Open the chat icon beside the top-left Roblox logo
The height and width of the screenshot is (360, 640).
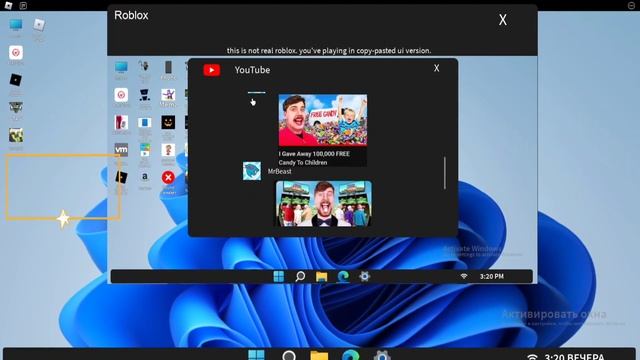pos(23,5)
